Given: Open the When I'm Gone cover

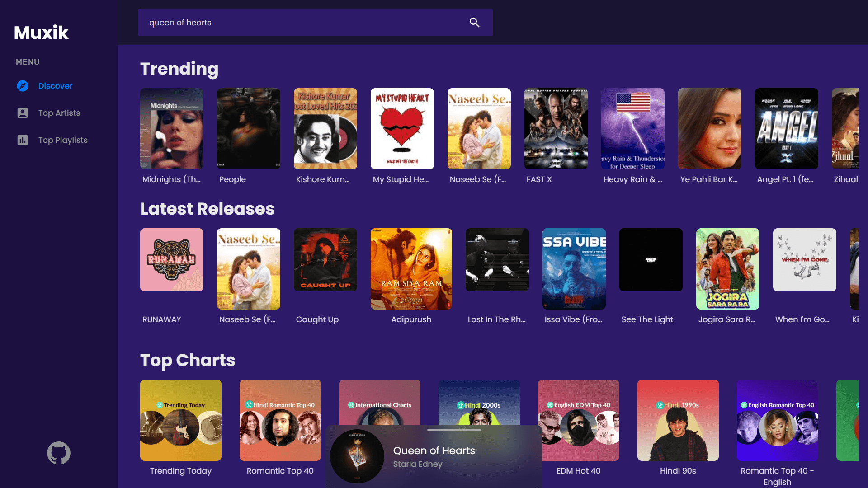Looking at the screenshot, I should coord(805,260).
